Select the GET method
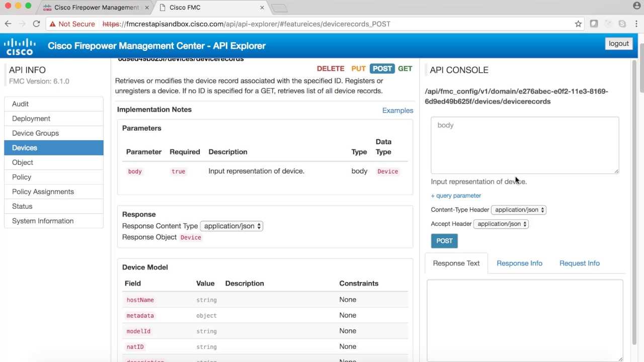644x362 pixels. pos(405,69)
